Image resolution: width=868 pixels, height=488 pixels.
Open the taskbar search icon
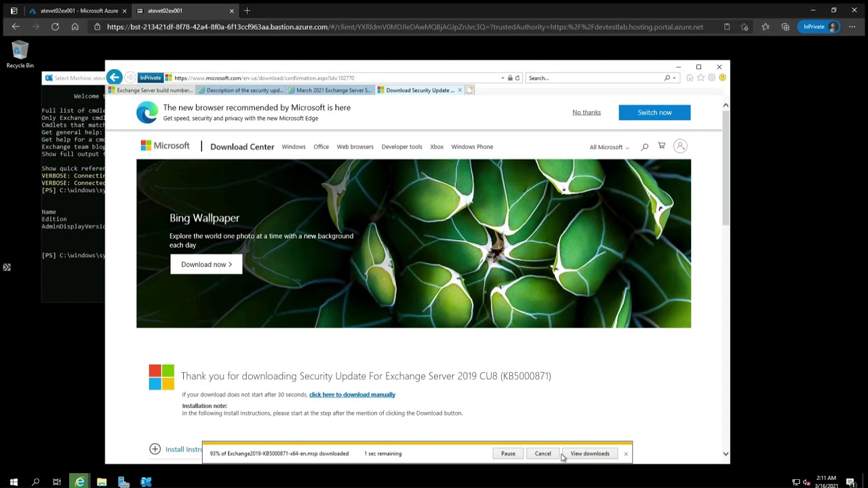[35, 482]
